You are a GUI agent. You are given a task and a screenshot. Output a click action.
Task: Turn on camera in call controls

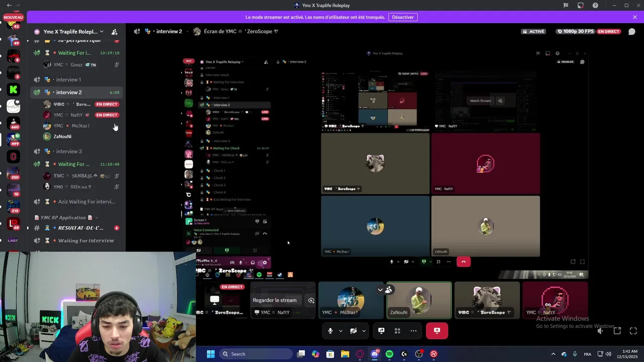(353, 331)
